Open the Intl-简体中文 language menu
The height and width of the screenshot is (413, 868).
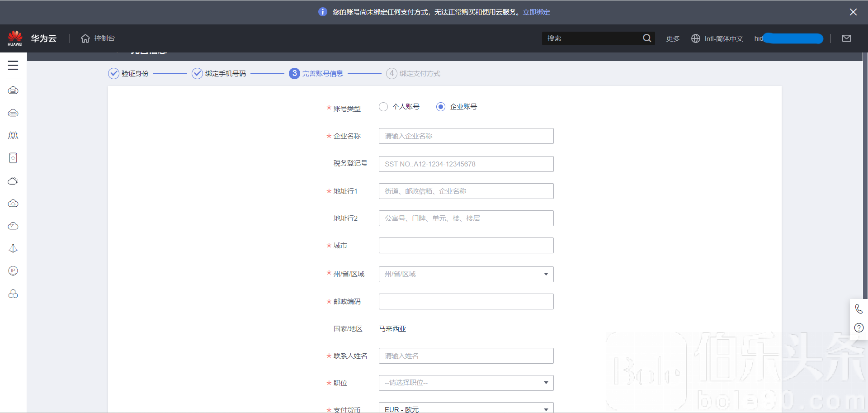[x=717, y=38]
